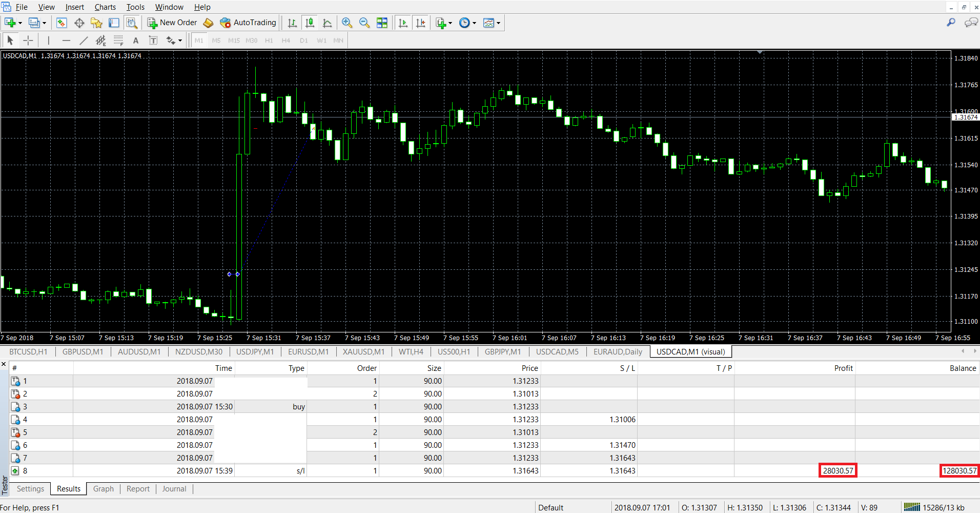Expand the Periods dropdown arrow

click(x=474, y=23)
